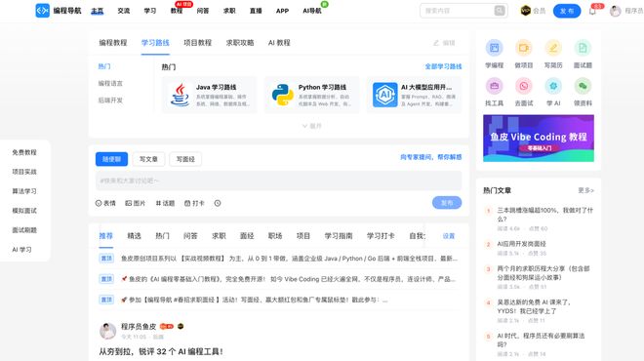Click the Java learning route icon
Screen dimensions: 644x361
(x=180, y=95)
